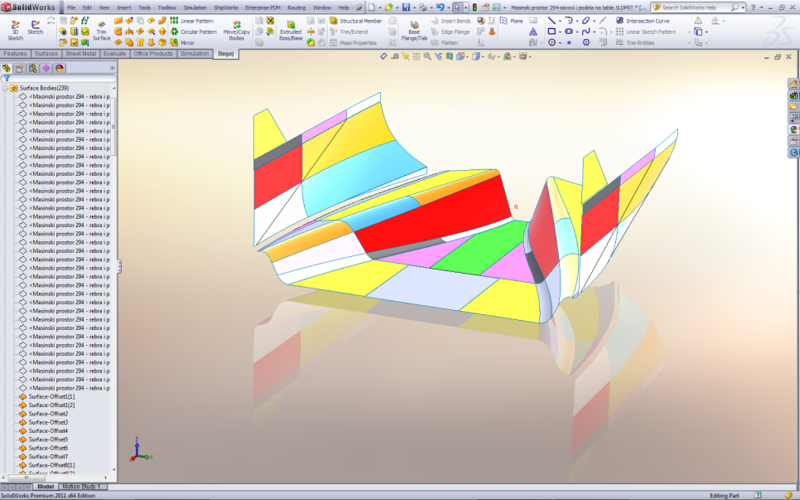The image size is (800, 500).
Task: Select the Trim Surface tool
Action: pos(101,32)
